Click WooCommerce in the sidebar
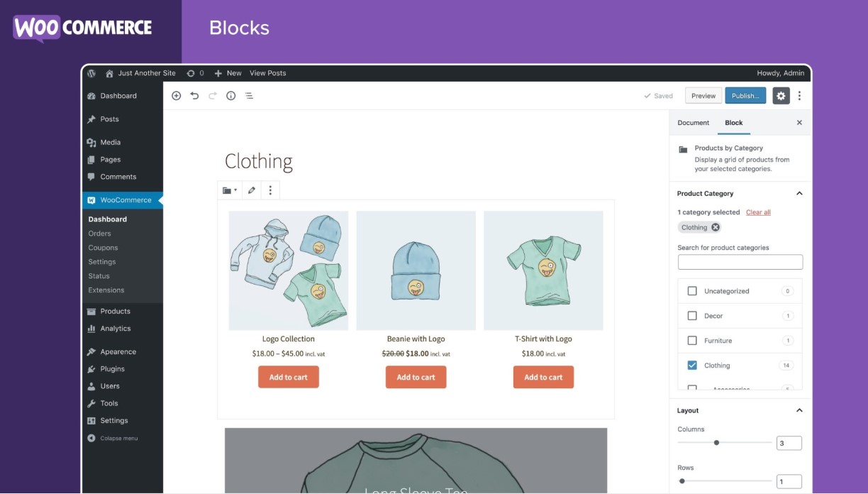Viewport: 868px width, 494px height. 122,200
